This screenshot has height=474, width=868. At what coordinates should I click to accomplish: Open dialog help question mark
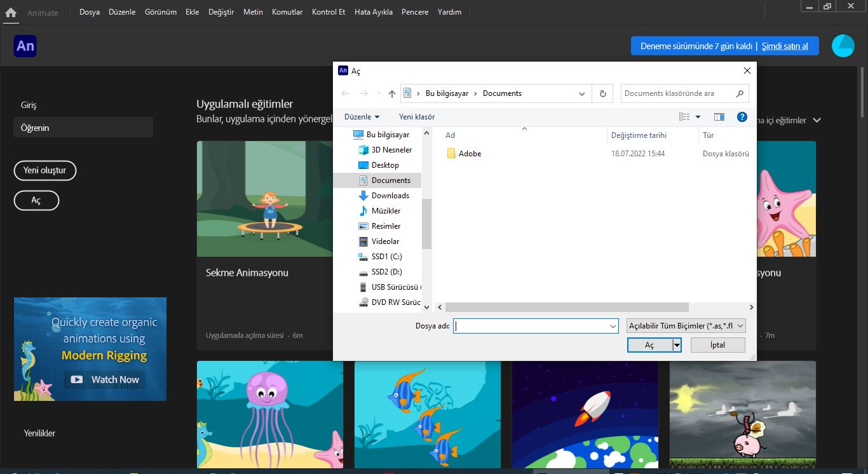(742, 117)
